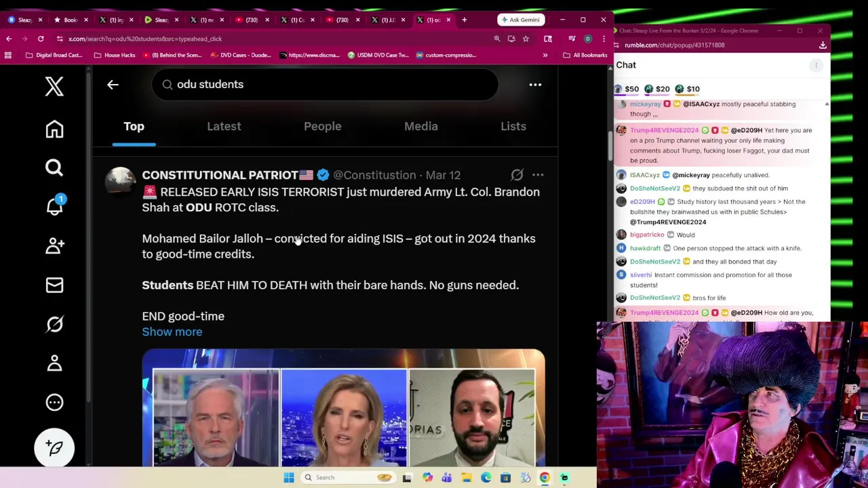
Task: Open apps grid in bookmarks bar
Action: [8, 55]
